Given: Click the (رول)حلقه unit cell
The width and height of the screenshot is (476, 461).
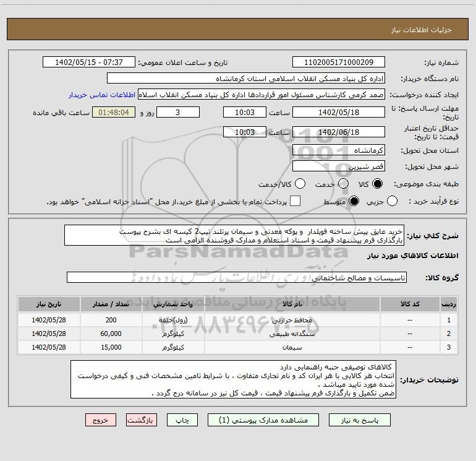Looking at the screenshot, I should click(173, 320).
